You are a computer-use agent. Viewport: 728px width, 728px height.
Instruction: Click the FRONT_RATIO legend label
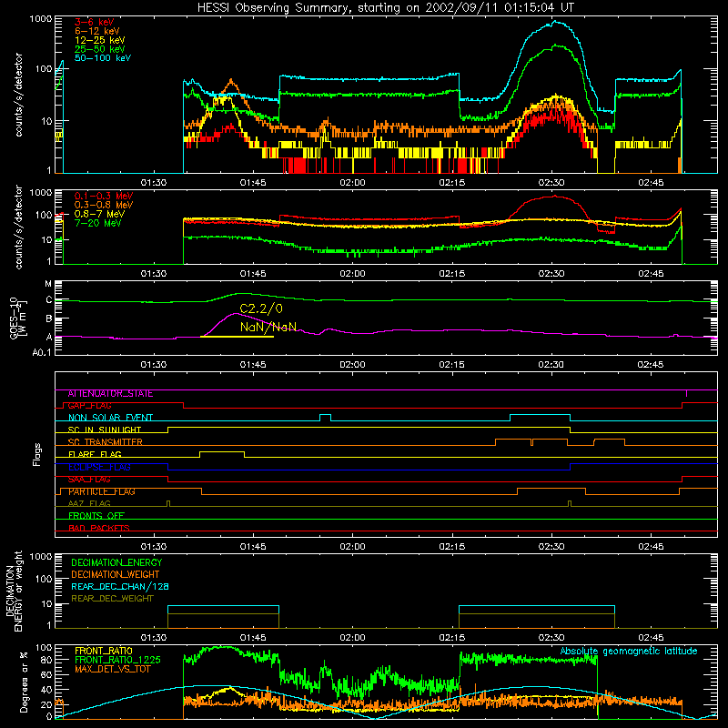pyautogui.click(x=104, y=651)
